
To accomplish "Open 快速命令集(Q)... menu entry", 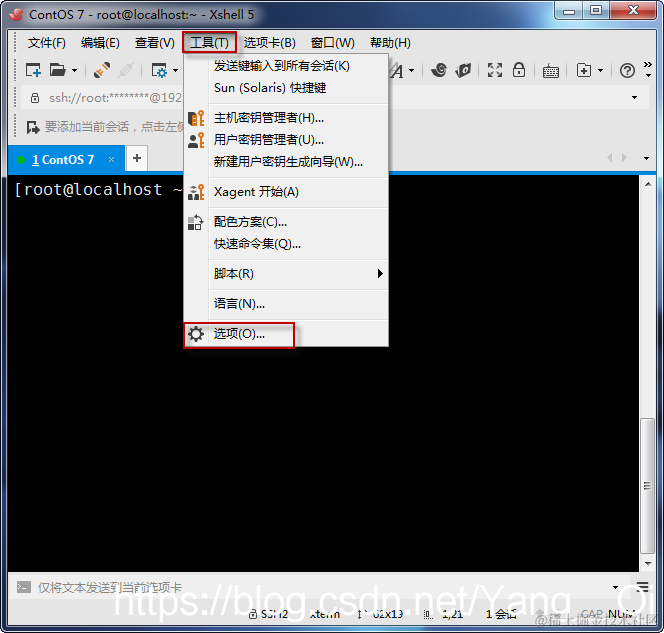I will pyautogui.click(x=286, y=244).
